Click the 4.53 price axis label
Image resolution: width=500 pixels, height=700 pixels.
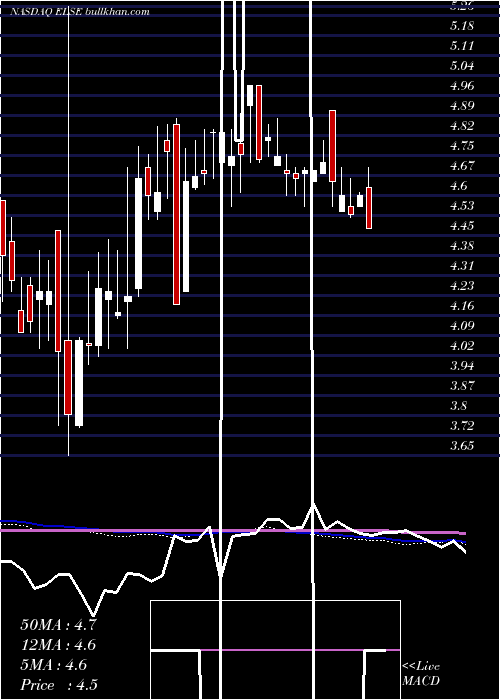[462, 206]
